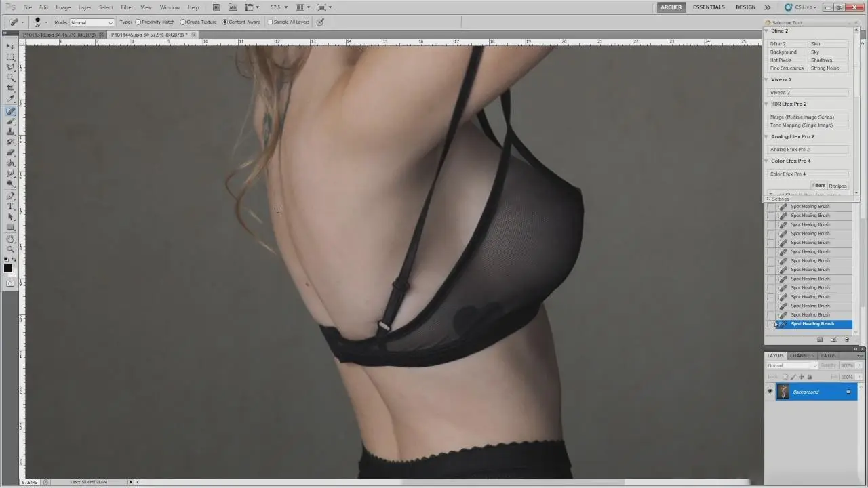Hide the Background layer via eye icon
This screenshot has width=868, height=488.
pos(770,392)
